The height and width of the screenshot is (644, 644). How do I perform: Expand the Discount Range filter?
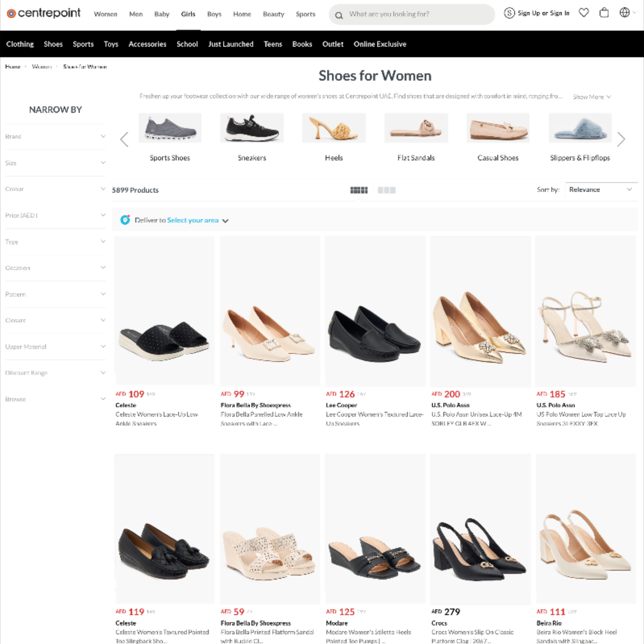pyautogui.click(x=55, y=373)
